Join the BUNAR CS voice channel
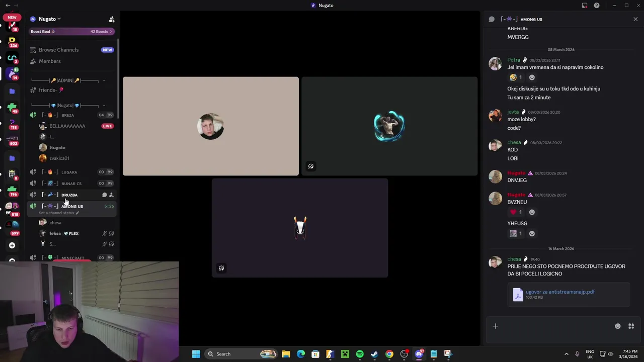This screenshot has width=644, height=362. 71,184
